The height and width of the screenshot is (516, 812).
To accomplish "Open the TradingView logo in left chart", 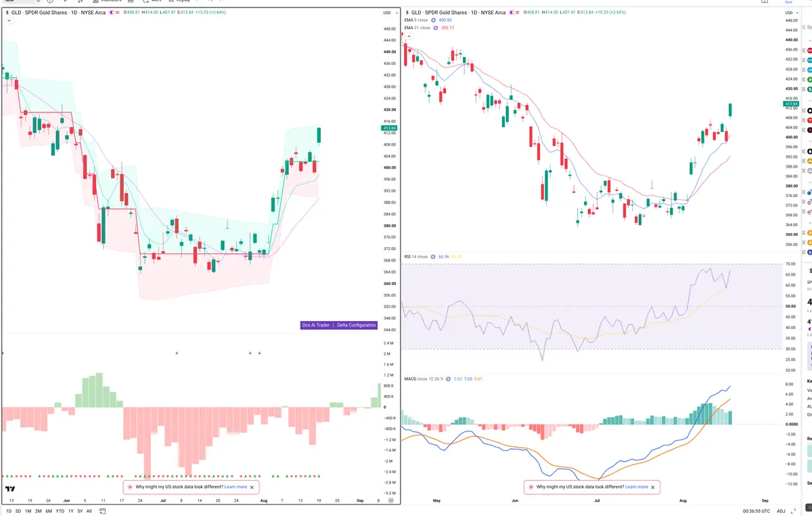I will [x=10, y=488].
